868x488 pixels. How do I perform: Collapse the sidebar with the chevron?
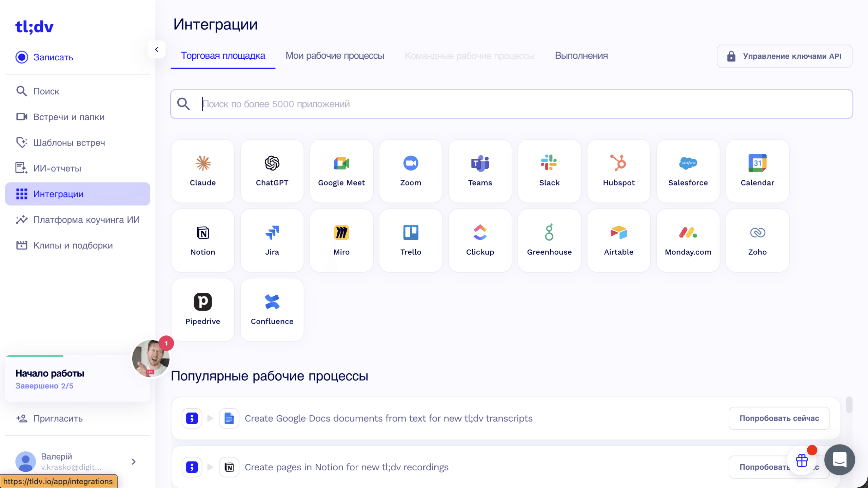157,50
